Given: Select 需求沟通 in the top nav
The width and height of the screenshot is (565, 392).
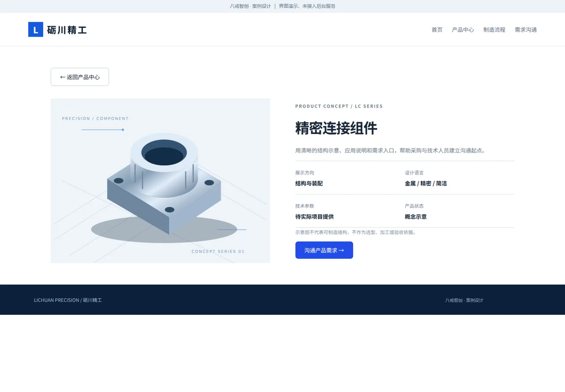Looking at the screenshot, I should click(526, 30).
